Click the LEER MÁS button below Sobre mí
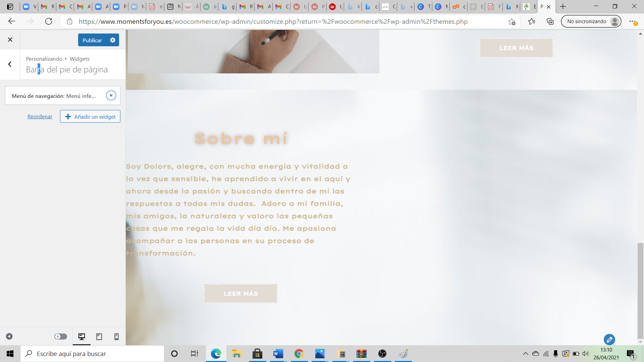This screenshot has width=644, height=362. pos(240,294)
